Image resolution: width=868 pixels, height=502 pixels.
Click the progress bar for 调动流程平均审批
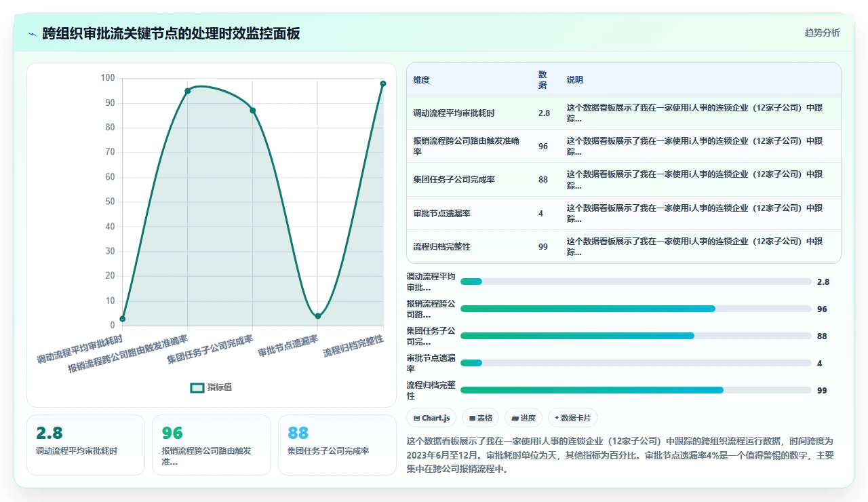(x=635, y=282)
